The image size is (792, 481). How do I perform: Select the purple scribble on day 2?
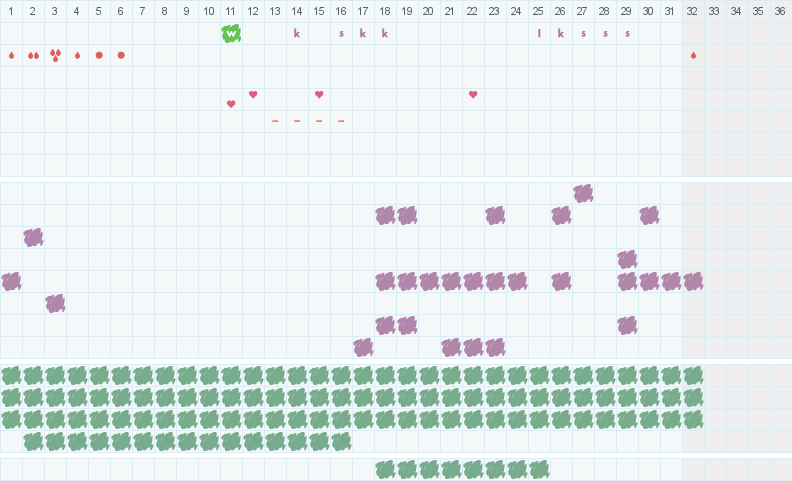click(33, 237)
